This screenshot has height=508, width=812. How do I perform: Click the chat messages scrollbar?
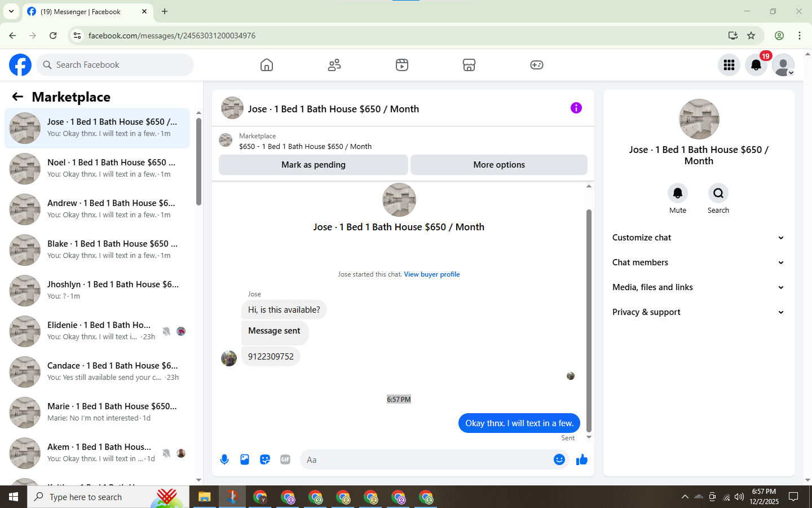click(x=589, y=320)
